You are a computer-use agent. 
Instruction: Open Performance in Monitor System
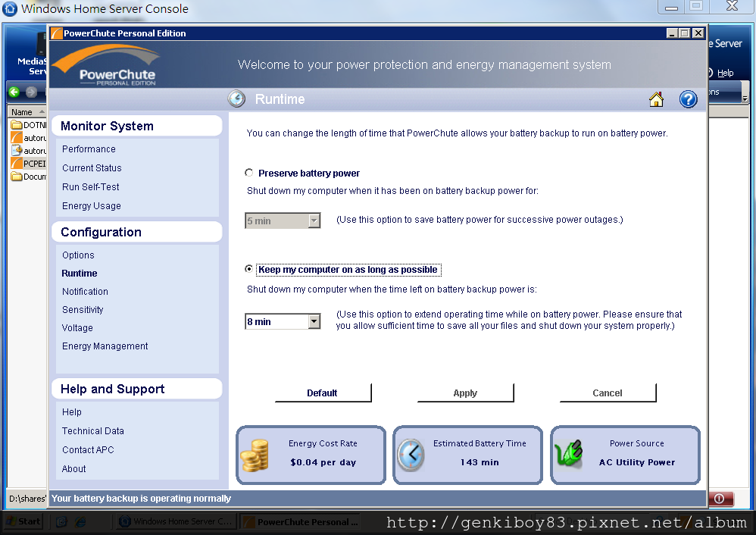(88, 149)
